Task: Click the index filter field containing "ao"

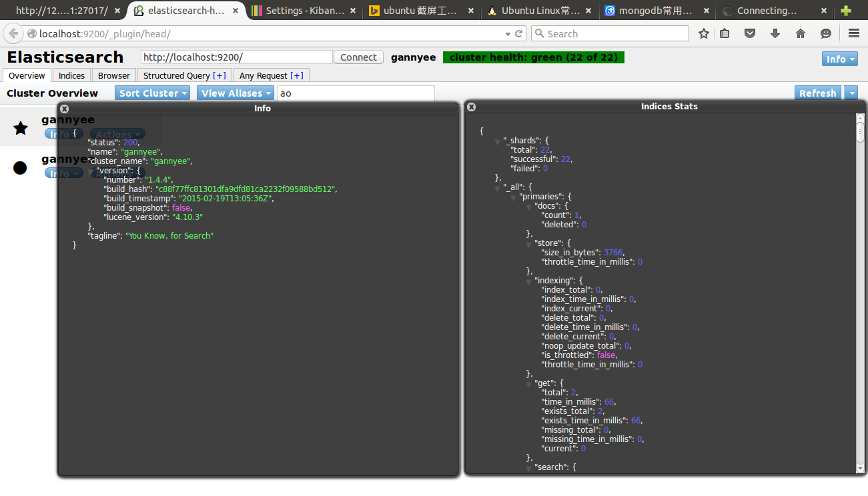Action: click(x=356, y=93)
